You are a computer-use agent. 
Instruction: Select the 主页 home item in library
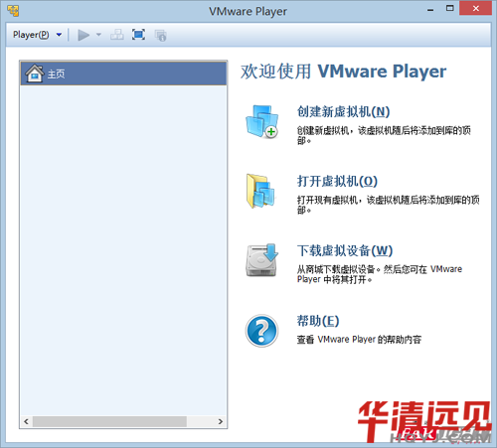[x=123, y=74]
